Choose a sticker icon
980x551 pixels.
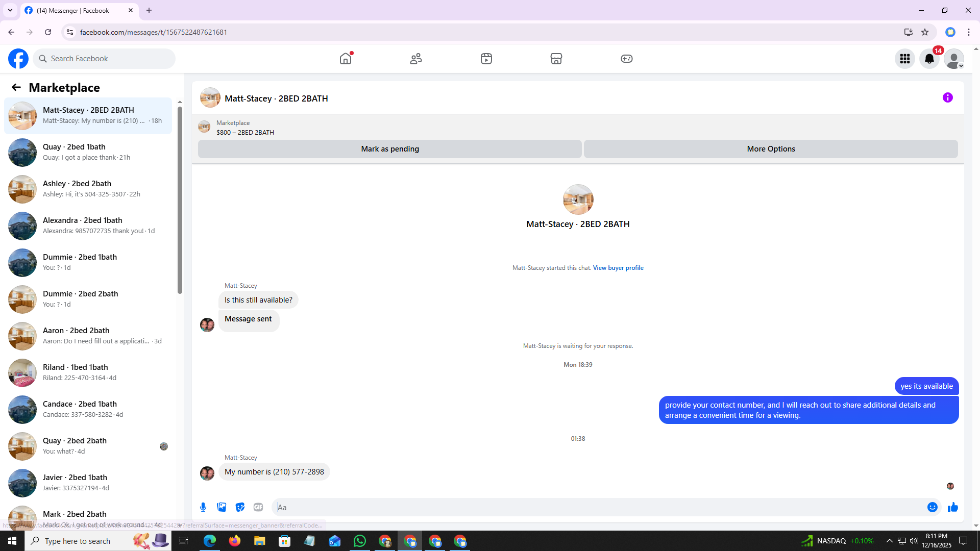point(240,507)
